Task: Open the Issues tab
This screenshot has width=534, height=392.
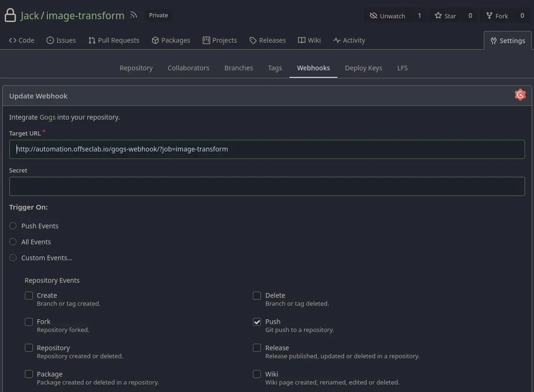Action: point(61,40)
